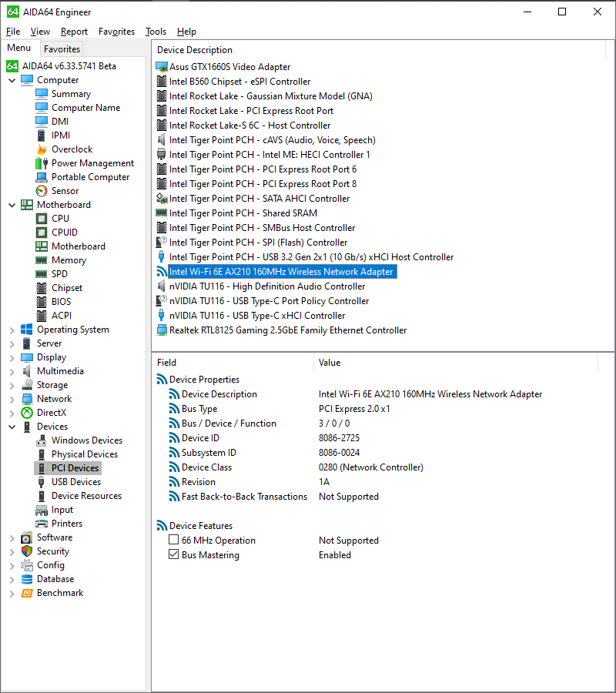Collapse the Devices tree node

click(12, 427)
